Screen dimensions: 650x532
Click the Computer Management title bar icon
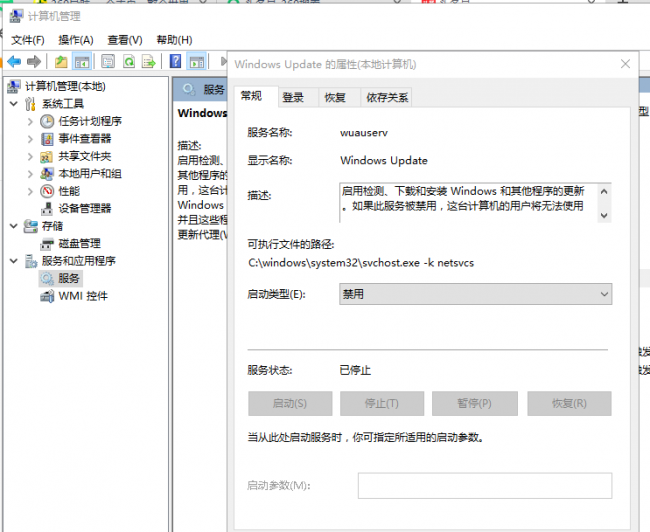click(16, 16)
